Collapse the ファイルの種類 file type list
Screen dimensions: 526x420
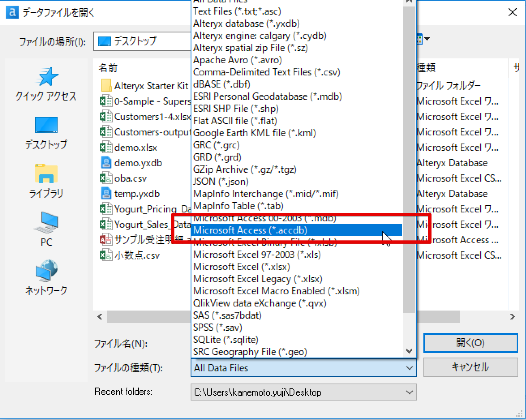[x=409, y=368]
